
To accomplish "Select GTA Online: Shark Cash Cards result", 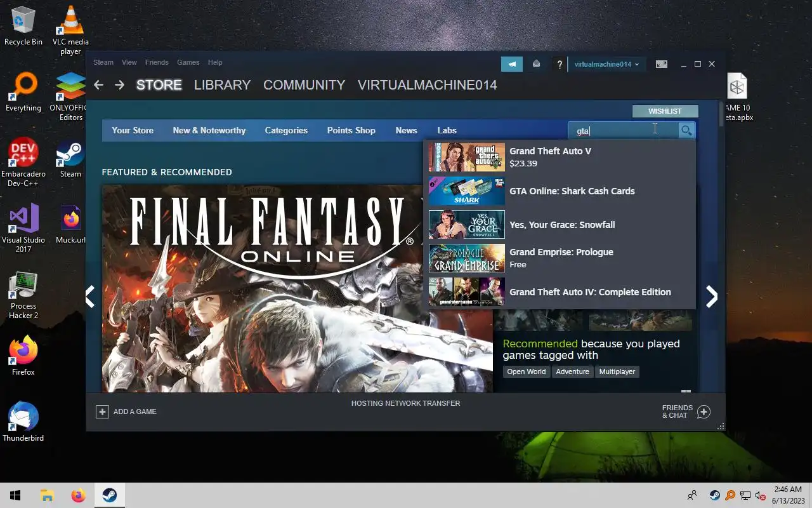I will pos(560,191).
